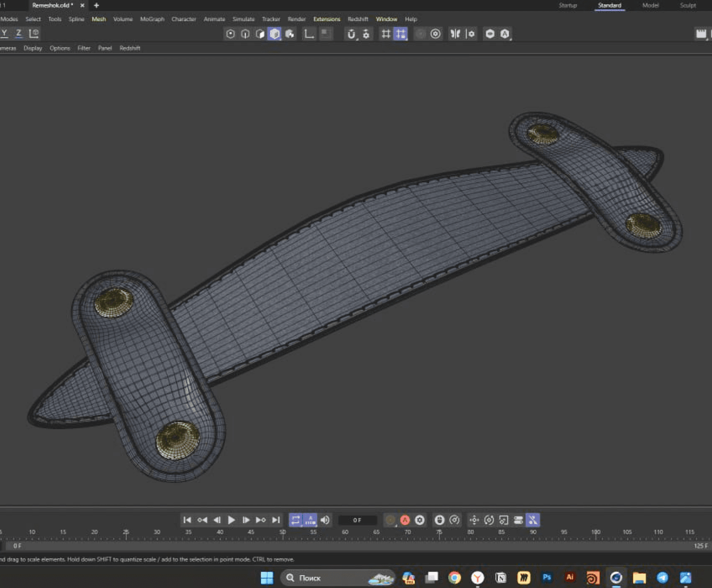Click the Record Active Objects keyframe icon

[390, 520]
